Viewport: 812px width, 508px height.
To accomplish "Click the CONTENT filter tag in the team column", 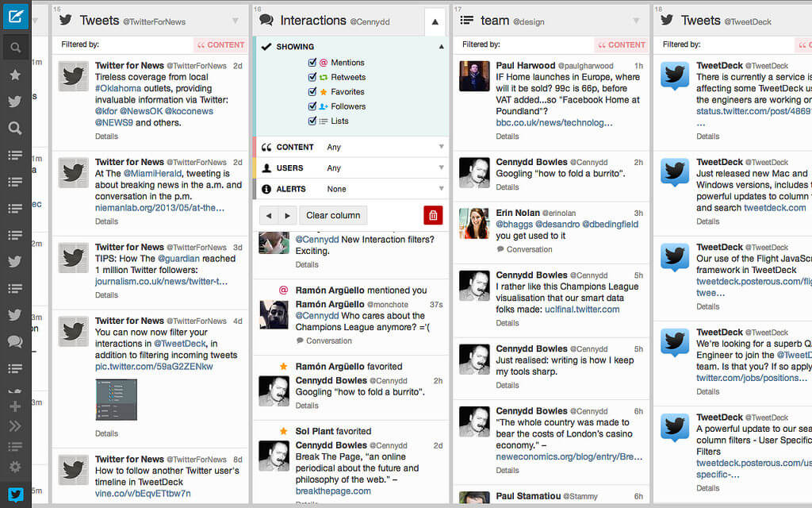I will click(x=622, y=45).
